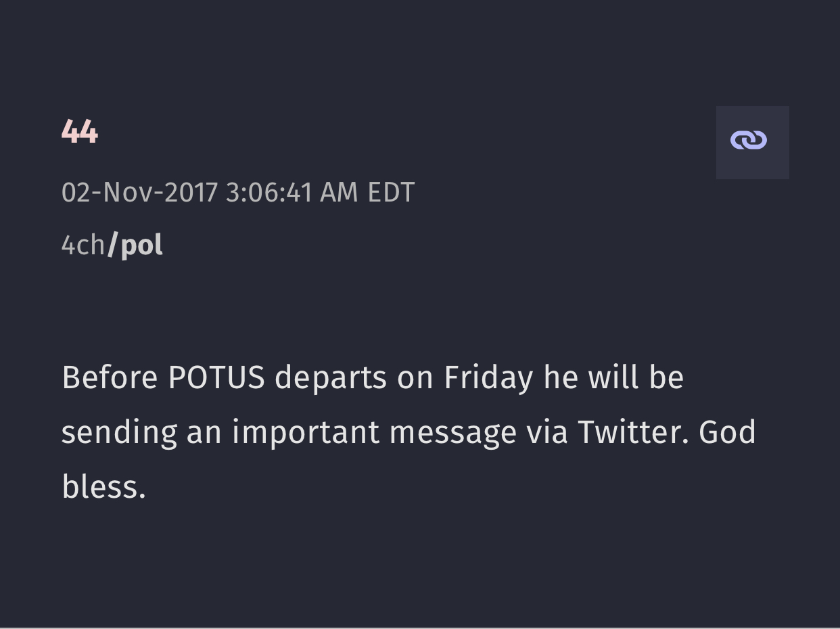Click the 02-Nov-2017 date text

pos(139,192)
